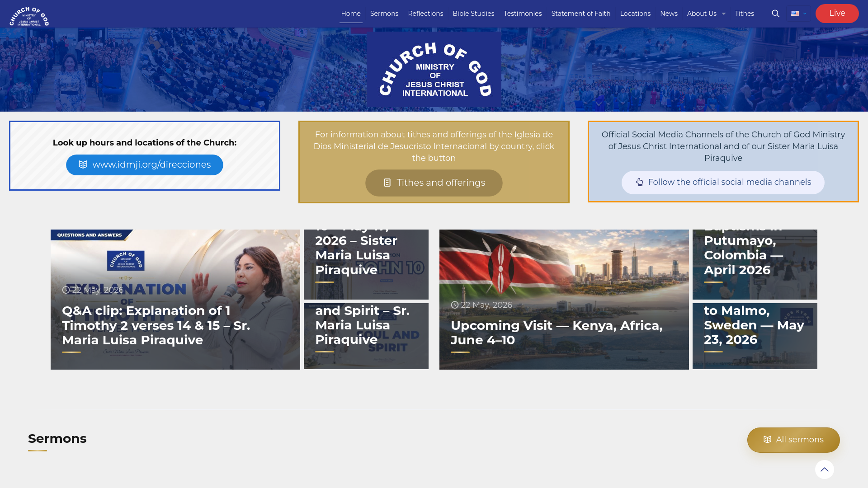868x488 pixels.
Task: Open the Testimonies menu item
Action: click(x=523, y=14)
